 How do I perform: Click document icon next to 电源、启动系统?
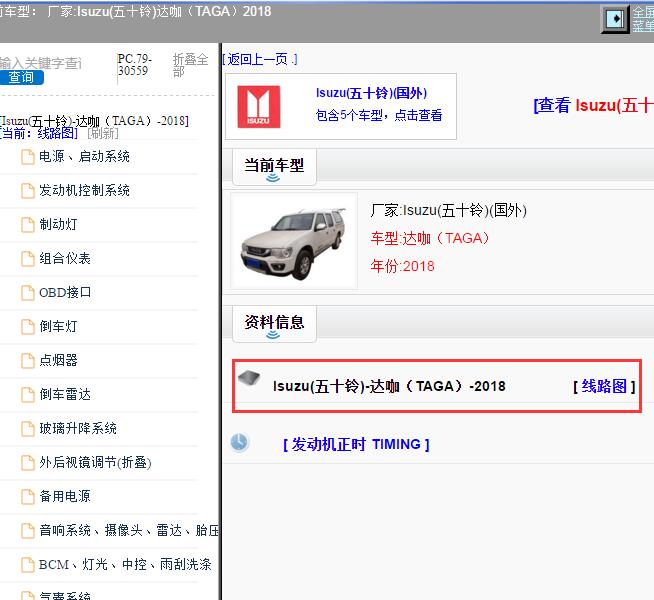click(x=28, y=157)
